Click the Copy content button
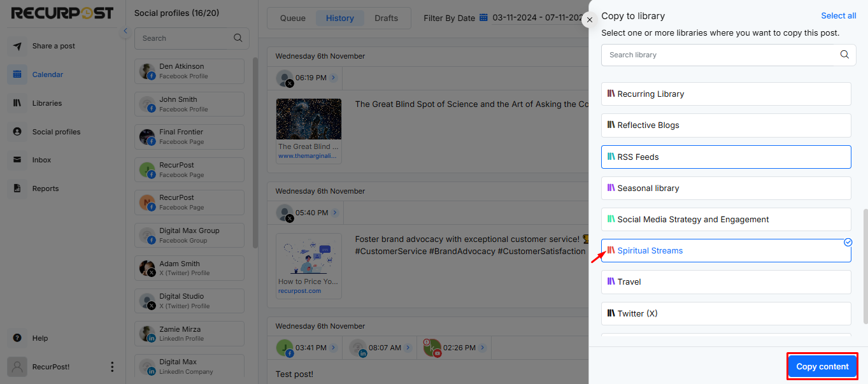 click(822, 366)
